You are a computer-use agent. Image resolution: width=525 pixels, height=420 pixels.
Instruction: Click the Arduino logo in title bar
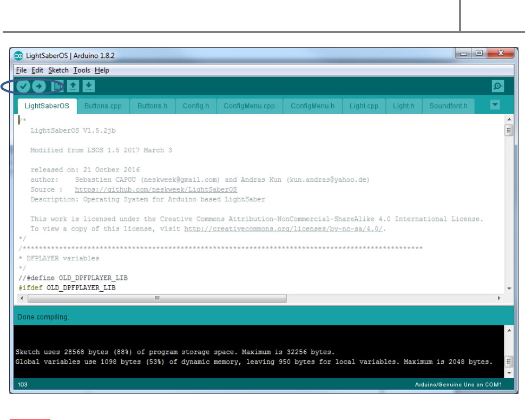coord(18,56)
